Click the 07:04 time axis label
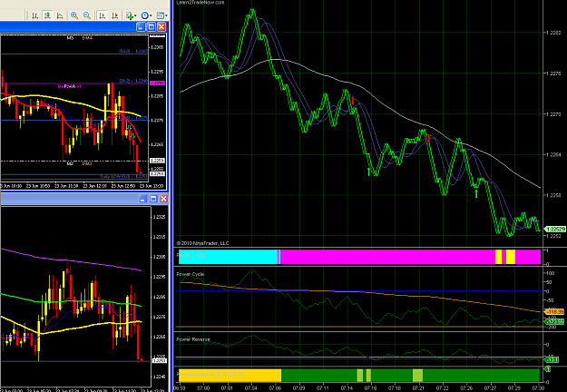This screenshot has height=392, width=567. (251, 388)
